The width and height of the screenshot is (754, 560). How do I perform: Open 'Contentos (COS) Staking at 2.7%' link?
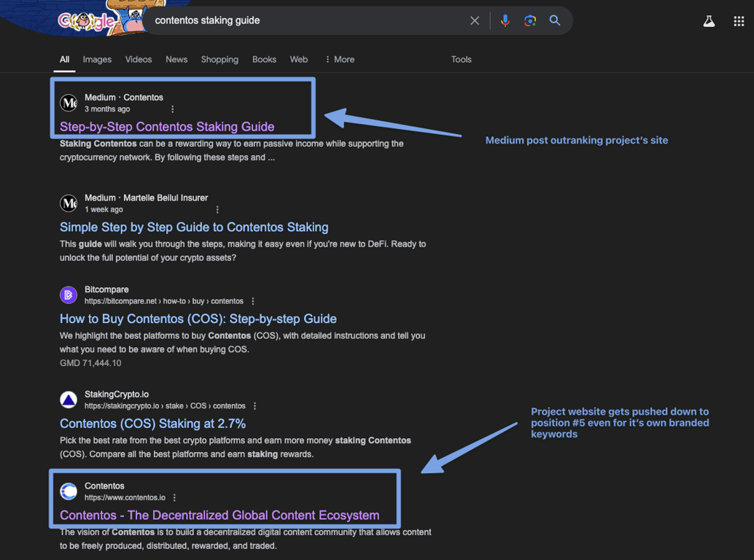point(152,424)
